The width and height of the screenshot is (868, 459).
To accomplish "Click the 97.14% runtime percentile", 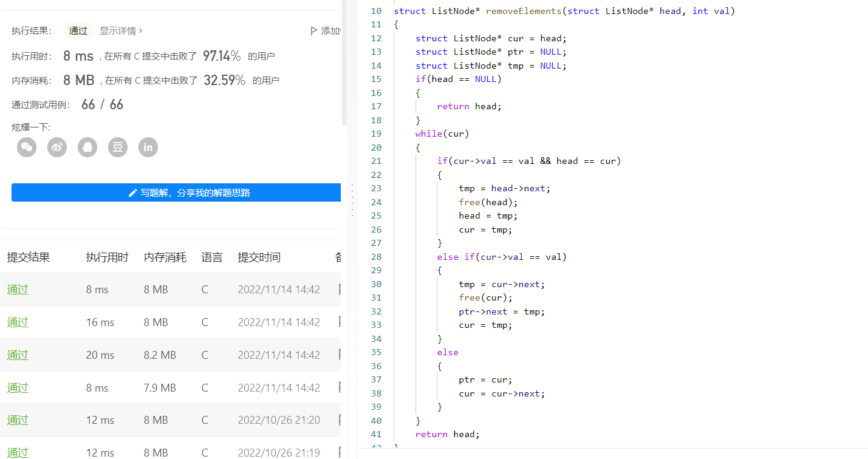I will tap(222, 56).
